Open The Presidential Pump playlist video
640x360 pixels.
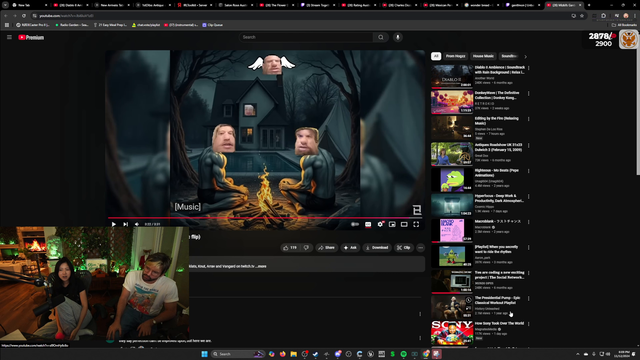(x=452, y=307)
